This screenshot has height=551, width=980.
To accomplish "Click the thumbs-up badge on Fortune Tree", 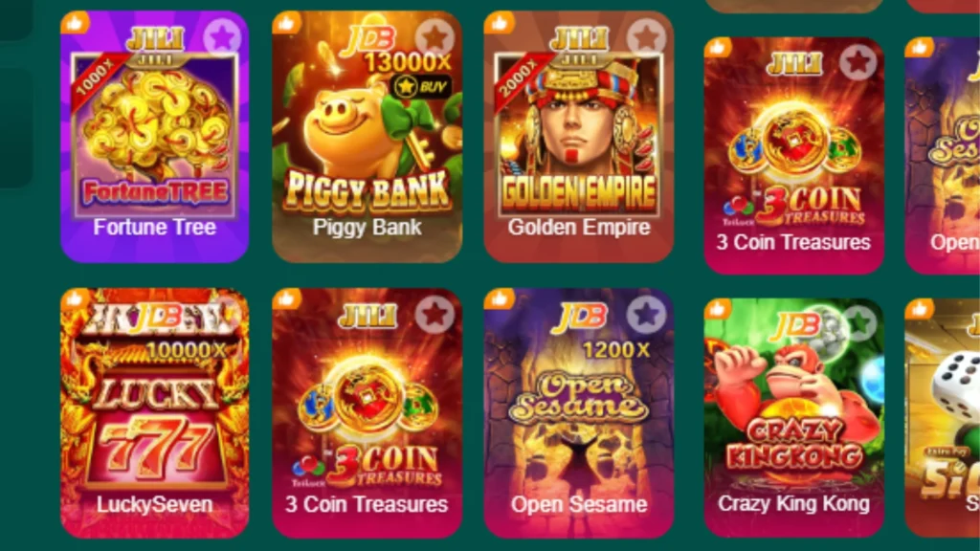I will tap(75, 24).
